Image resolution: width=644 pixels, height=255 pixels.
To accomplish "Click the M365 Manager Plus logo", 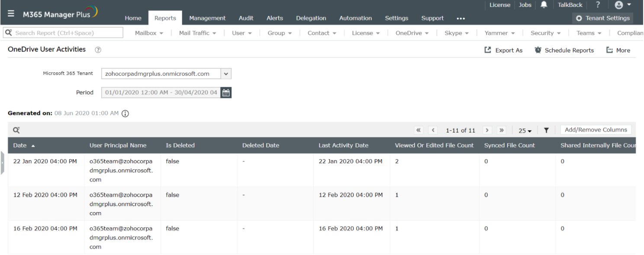I will pyautogui.click(x=60, y=13).
